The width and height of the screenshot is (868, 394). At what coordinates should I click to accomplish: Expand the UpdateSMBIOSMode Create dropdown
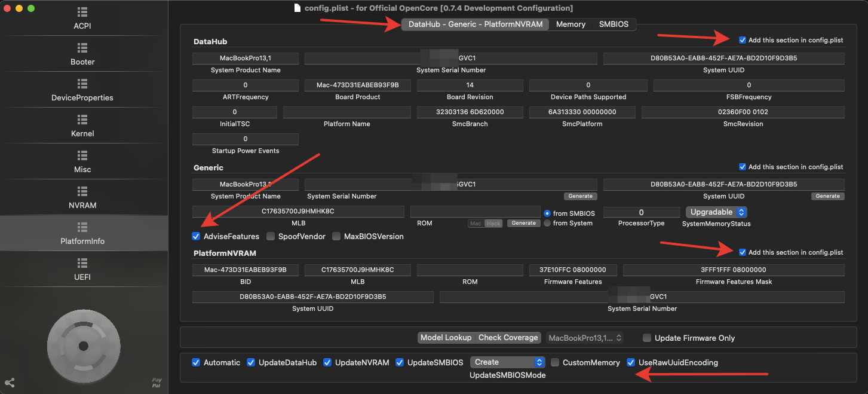pyautogui.click(x=507, y=362)
